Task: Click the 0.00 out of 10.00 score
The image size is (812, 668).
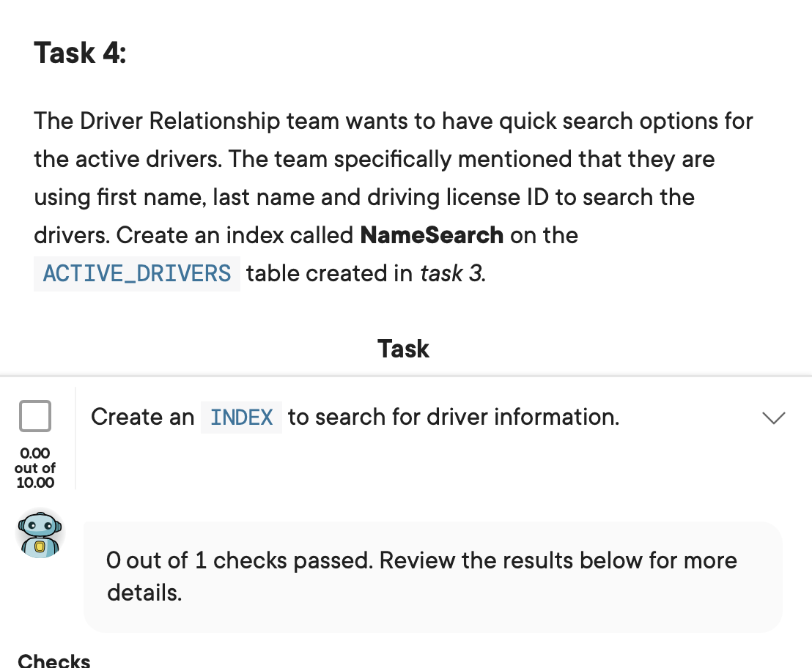Action: (x=34, y=468)
